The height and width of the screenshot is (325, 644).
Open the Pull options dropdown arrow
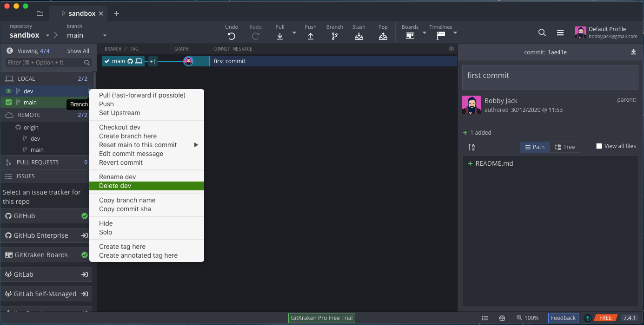[x=295, y=33]
